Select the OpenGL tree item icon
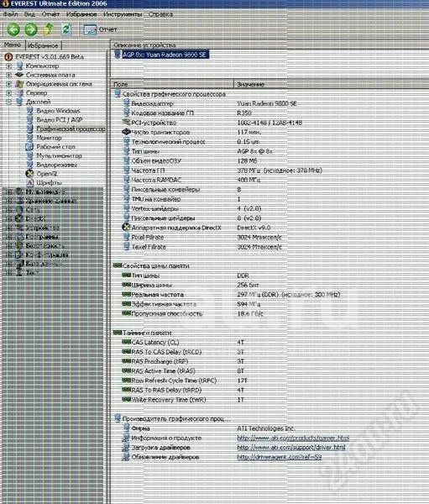 [x=29, y=174]
